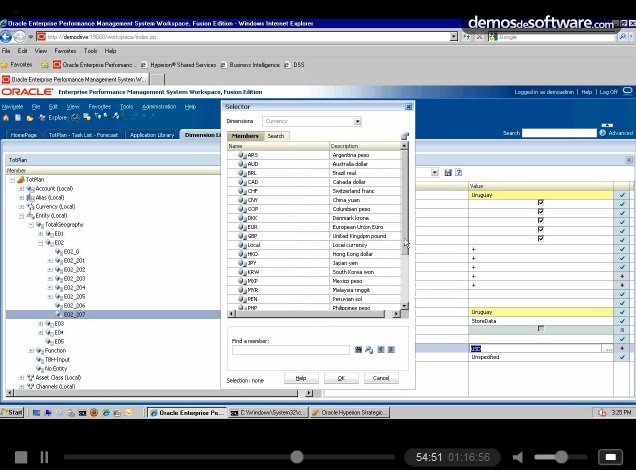Click the Favorites star icon
This screenshot has width=636, height=470.
[x=4, y=65]
